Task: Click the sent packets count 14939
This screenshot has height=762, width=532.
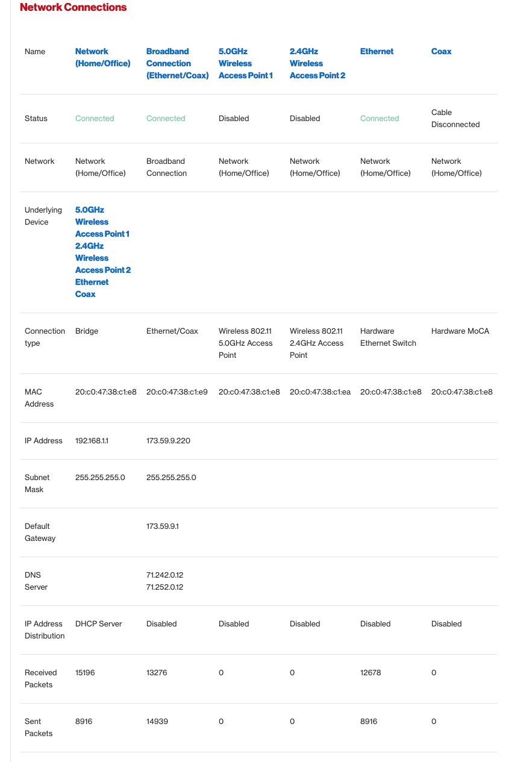Action: click(157, 722)
